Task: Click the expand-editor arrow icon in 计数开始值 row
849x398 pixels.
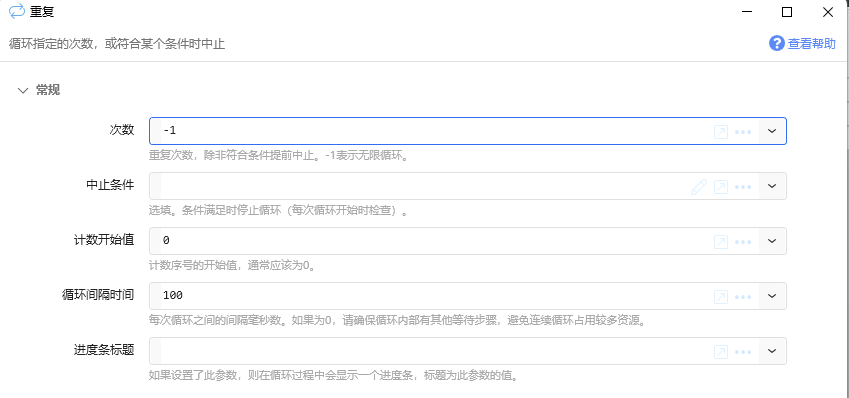Action: point(721,242)
